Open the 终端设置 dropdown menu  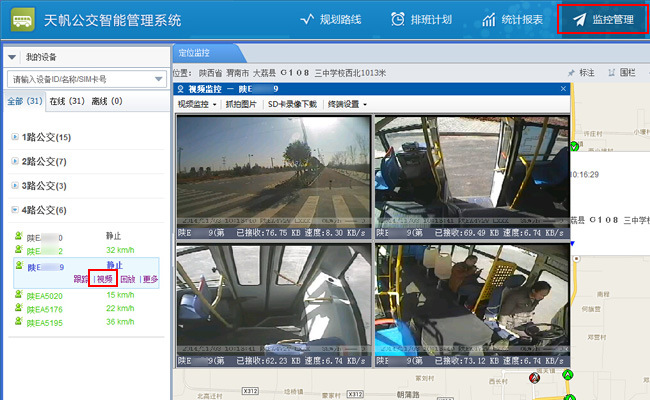coord(347,104)
